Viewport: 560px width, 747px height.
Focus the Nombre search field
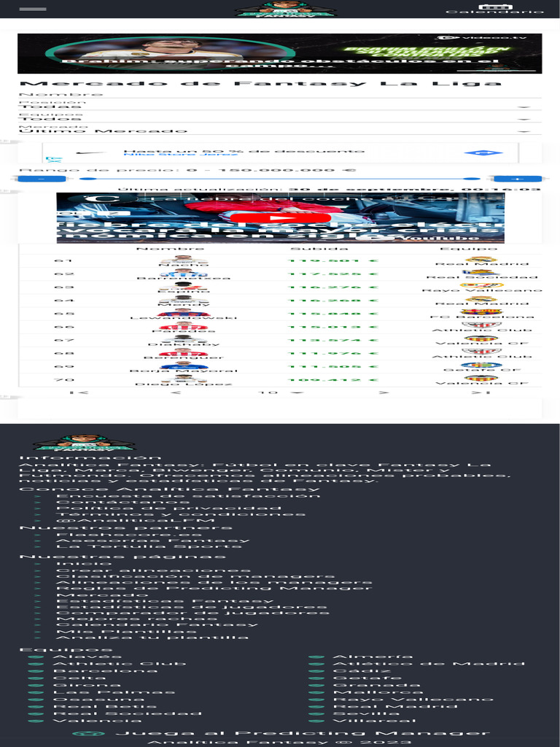click(279, 95)
